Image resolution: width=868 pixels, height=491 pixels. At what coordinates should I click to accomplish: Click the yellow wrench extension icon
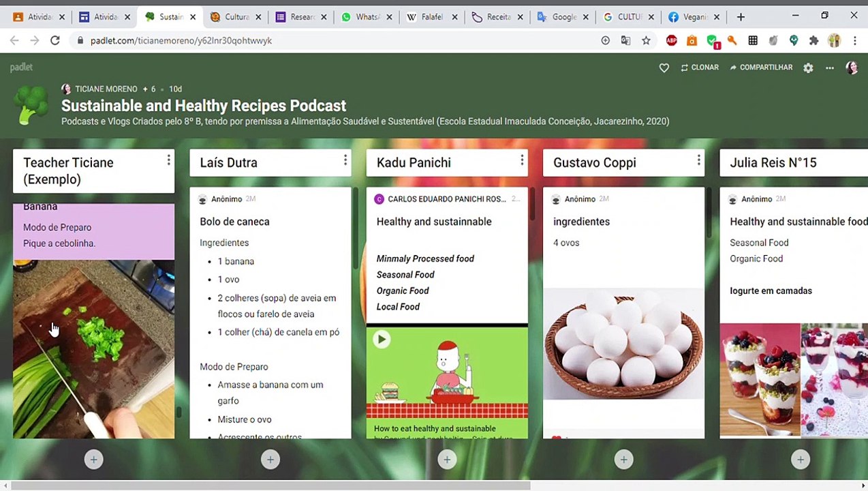point(732,41)
